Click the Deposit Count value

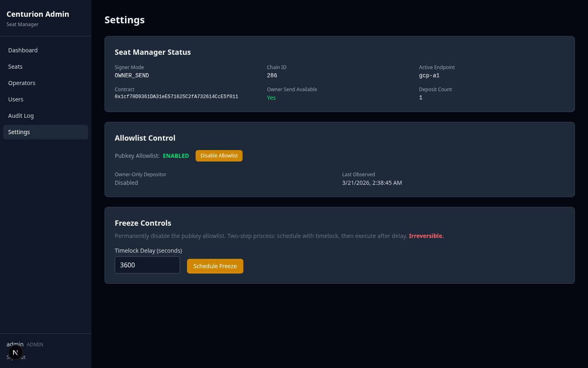[421, 97]
